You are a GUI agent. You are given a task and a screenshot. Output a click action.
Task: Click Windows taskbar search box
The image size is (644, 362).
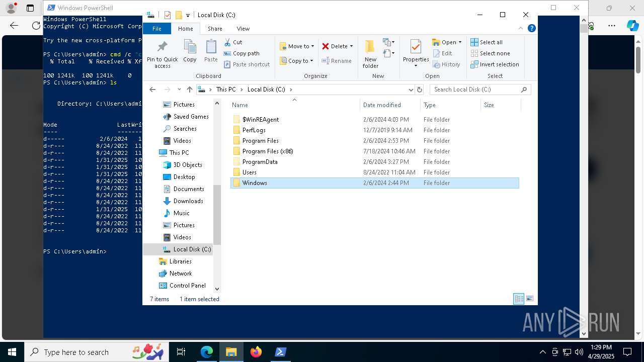click(x=96, y=352)
